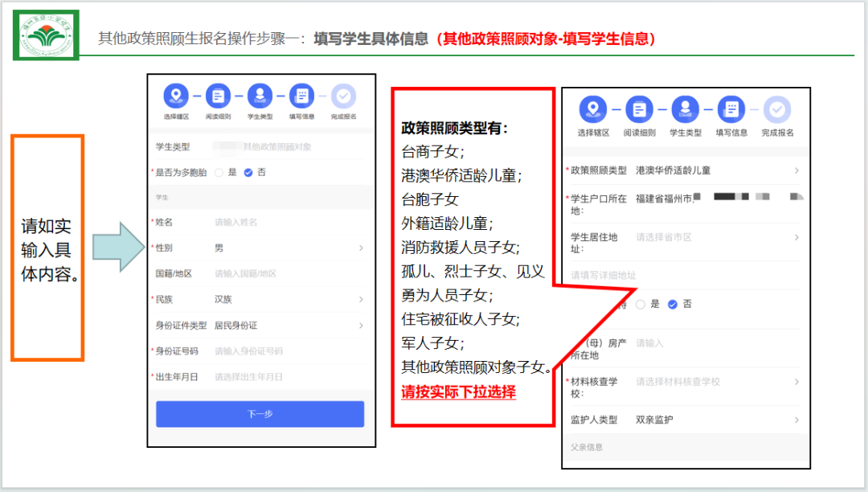Select the 完成报名 step icon in right phone

(x=777, y=109)
